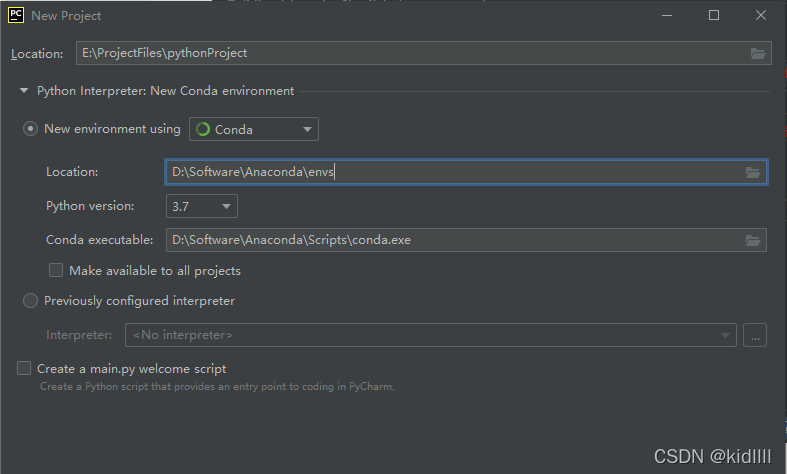Browse folder for project Location path
Screen dimensions: 787x474
[757, 53]
